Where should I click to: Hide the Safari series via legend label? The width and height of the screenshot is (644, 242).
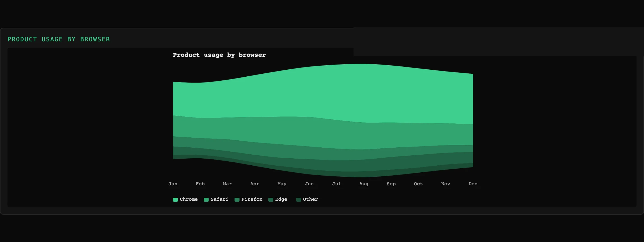219,199
